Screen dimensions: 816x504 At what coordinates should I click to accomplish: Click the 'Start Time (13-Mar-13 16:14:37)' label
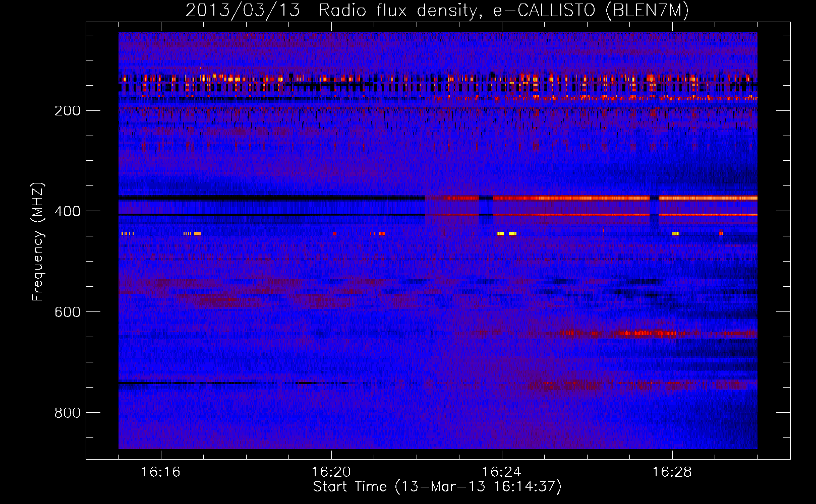[437, 487]
